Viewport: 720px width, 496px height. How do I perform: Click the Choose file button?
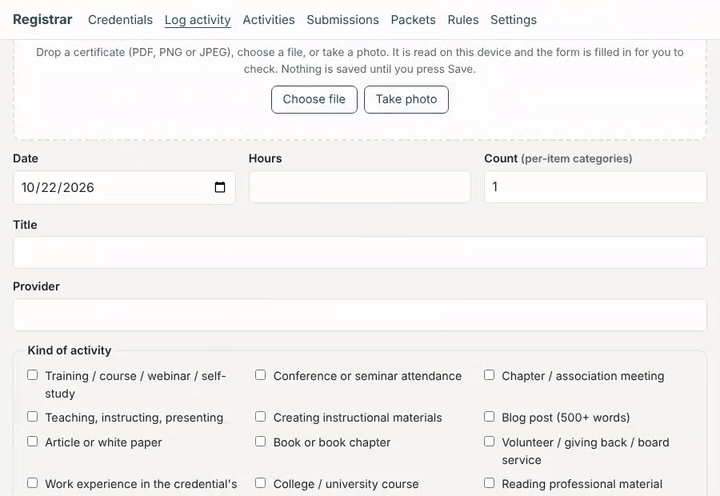tap(314, 99)
